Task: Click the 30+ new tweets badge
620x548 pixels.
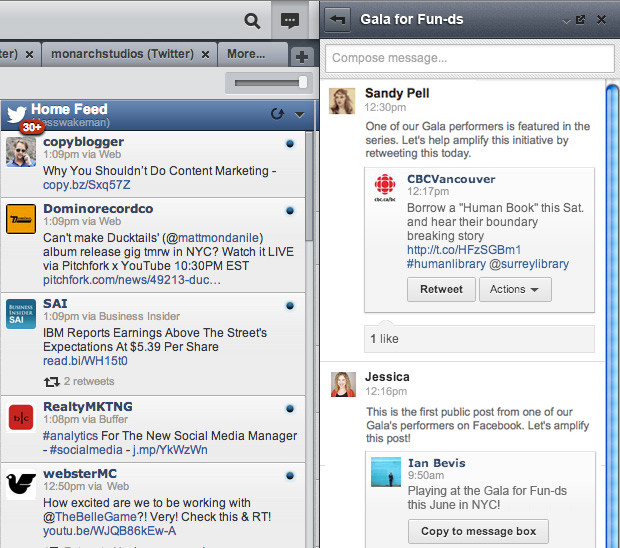Action: click(32, 127)
